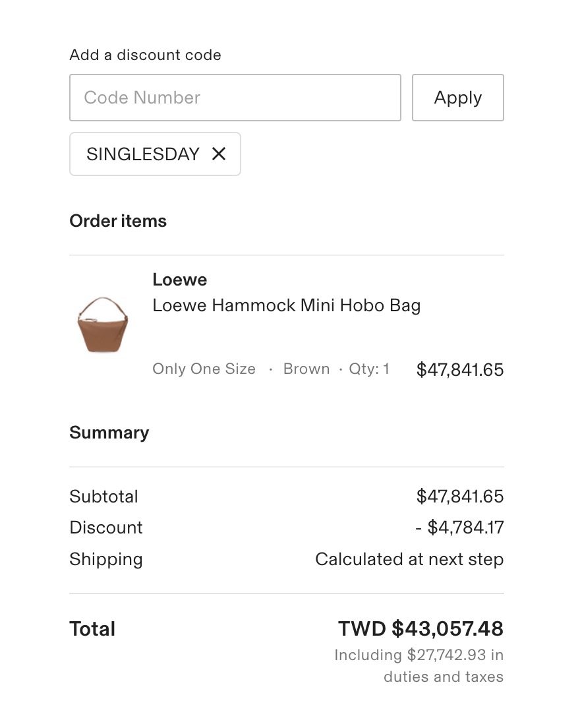580x728 pixels.
Task: Click the Loewe brand name
Action: 180,280
